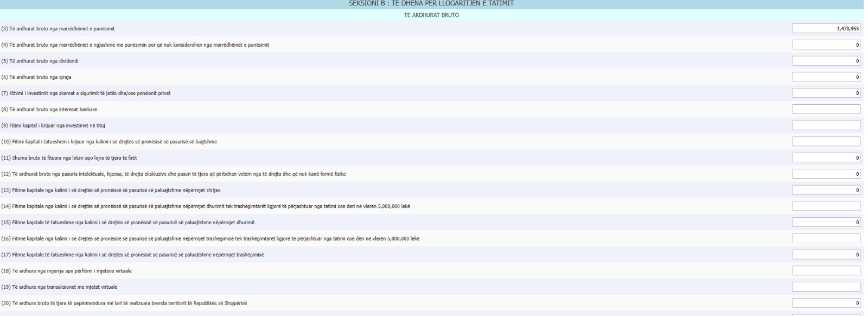Focus the (10) 'pasurisë së luajtshme' input
The height and width of the screenshot is (316, 868).
click(x=826, y=142)
